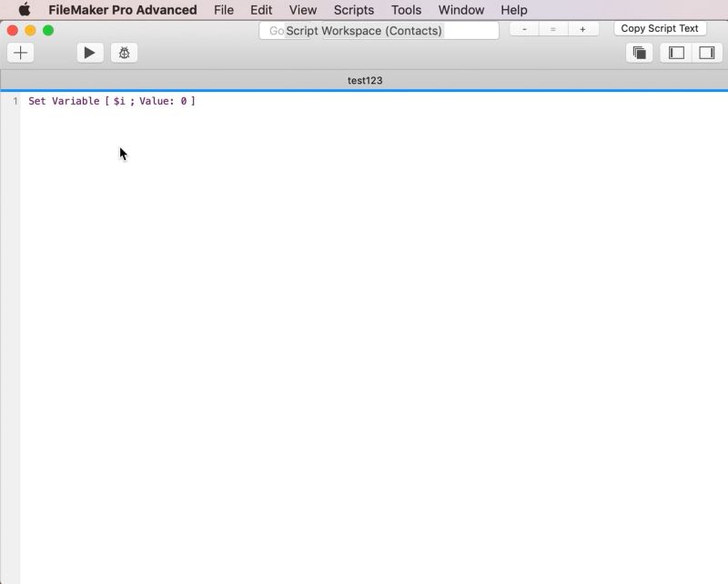Screen dimensions: 728x584
Task: Run the script with the play button
Action: (x=89, y=53)
